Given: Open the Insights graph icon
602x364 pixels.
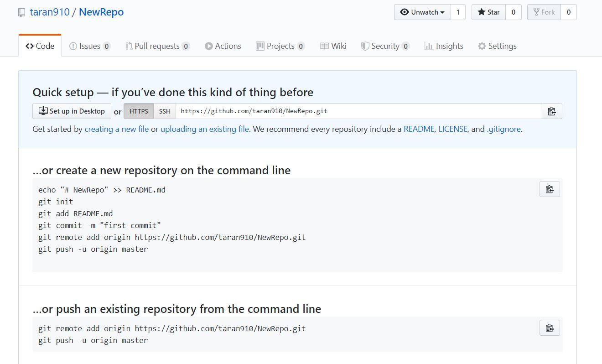Looking at the screenshot, I should 429,46.
